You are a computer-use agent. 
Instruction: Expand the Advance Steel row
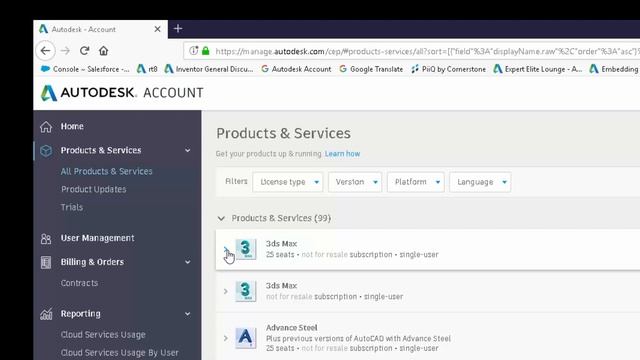(226, 338)
